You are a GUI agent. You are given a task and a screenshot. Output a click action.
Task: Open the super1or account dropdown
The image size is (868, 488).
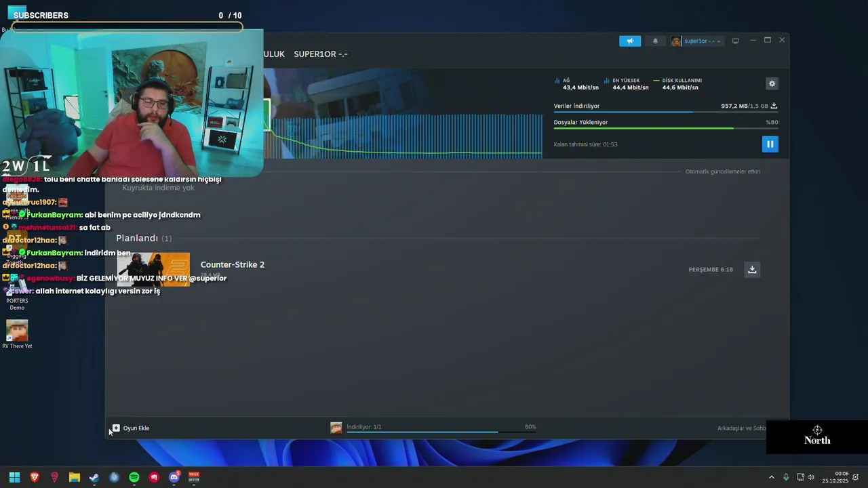coord(702,41)
